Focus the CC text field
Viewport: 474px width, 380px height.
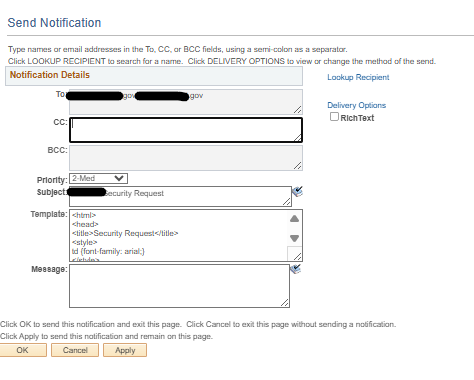(x=186, y=130)
